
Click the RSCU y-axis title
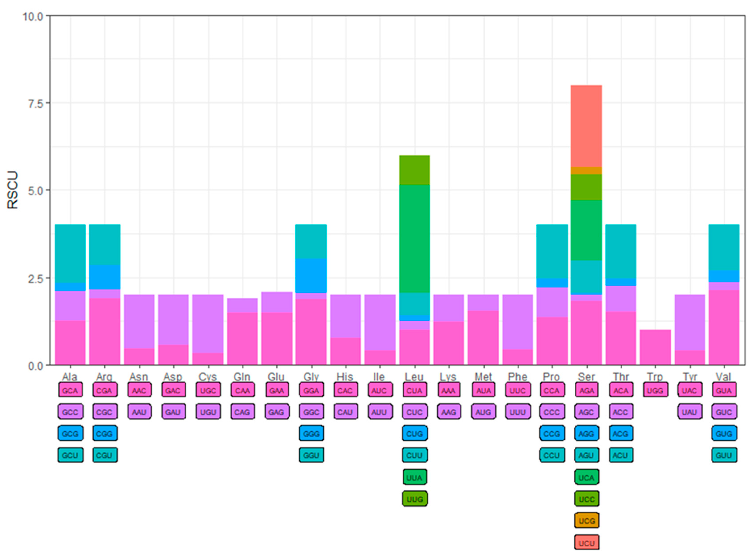pyautogui.click(x=12, y=190)
